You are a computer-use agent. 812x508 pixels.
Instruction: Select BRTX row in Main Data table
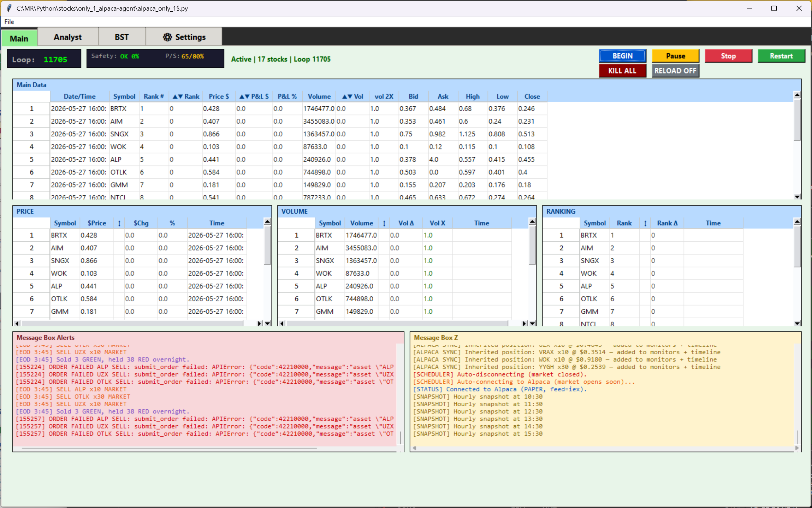[x=280, y=108]
